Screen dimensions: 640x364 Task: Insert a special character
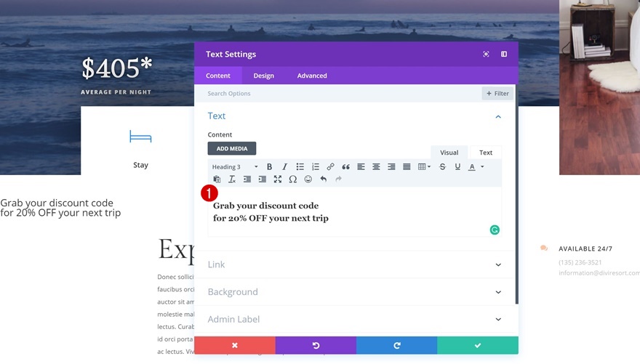pos(292,179)
